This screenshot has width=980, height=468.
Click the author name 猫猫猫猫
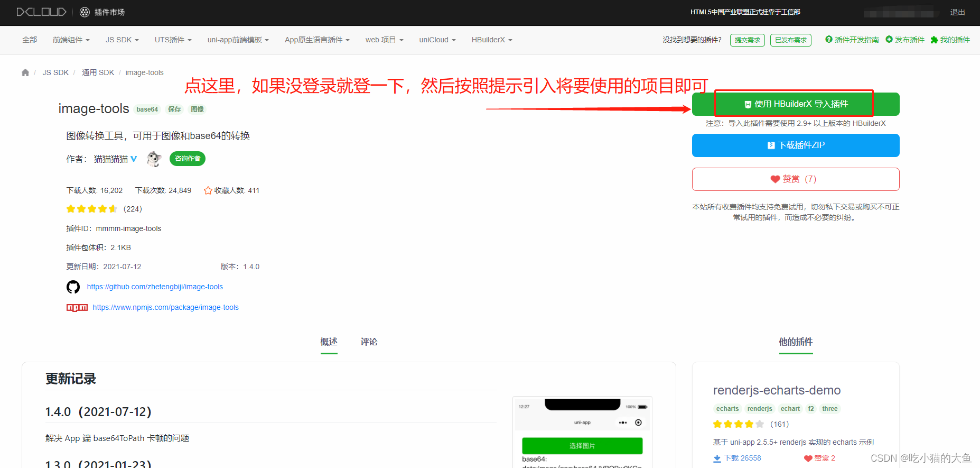click(x=111, y=159)
